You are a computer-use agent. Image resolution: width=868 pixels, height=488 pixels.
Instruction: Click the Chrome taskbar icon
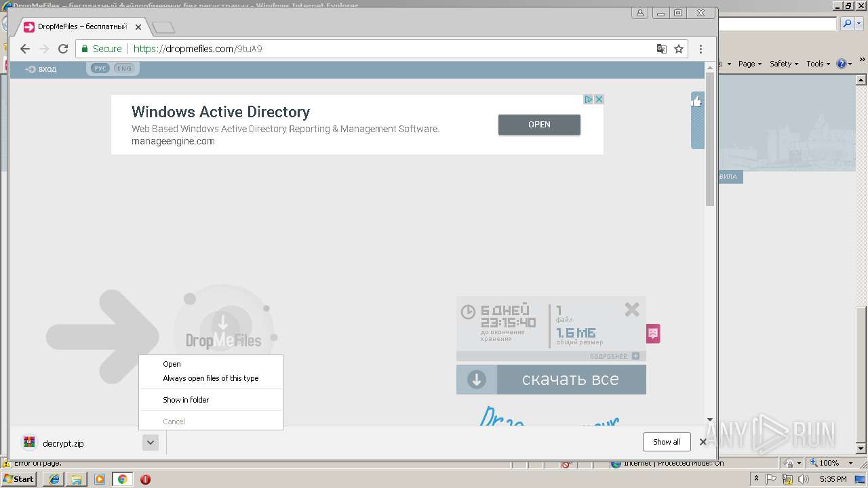tap(122, 479)
